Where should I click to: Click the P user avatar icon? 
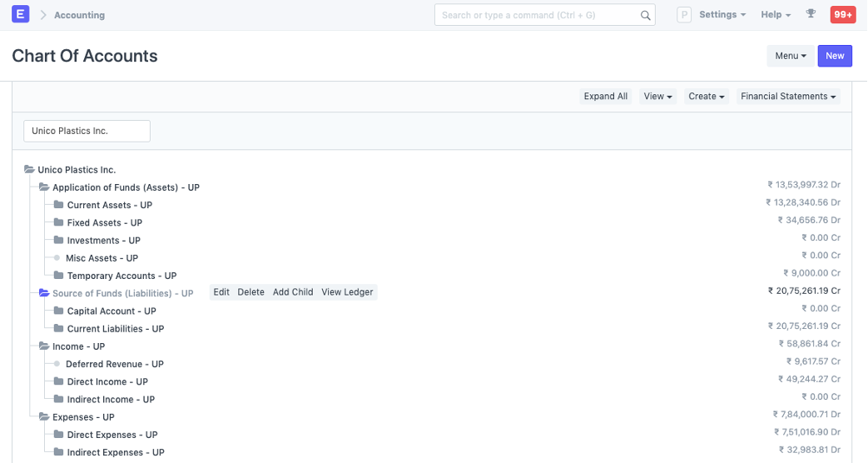pos(684,15)
